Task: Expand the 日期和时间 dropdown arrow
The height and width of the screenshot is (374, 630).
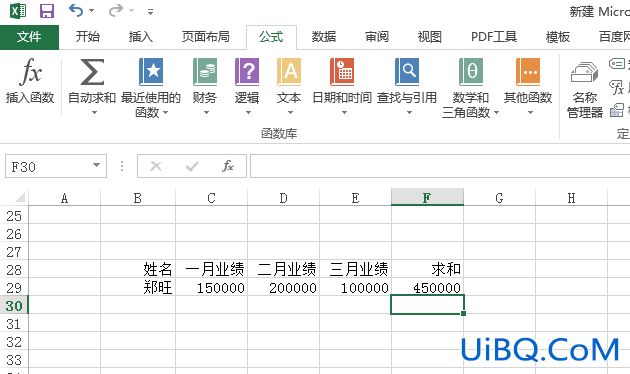Action: click(344, 113)
